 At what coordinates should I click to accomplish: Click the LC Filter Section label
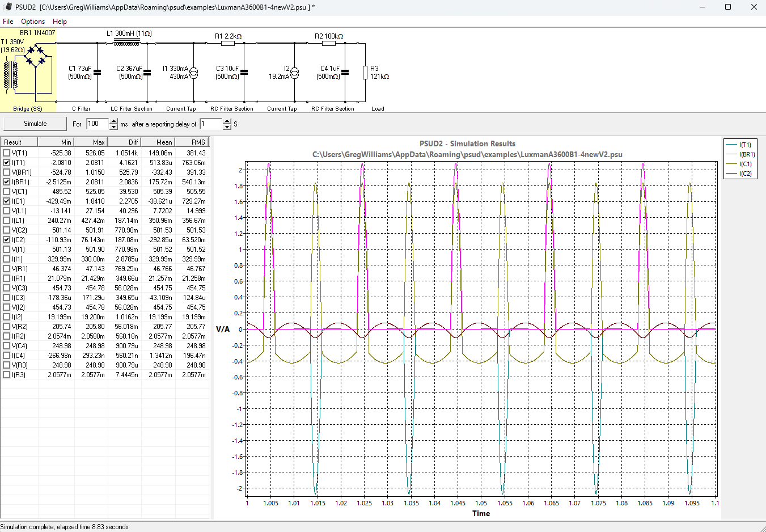click(132, 109)
